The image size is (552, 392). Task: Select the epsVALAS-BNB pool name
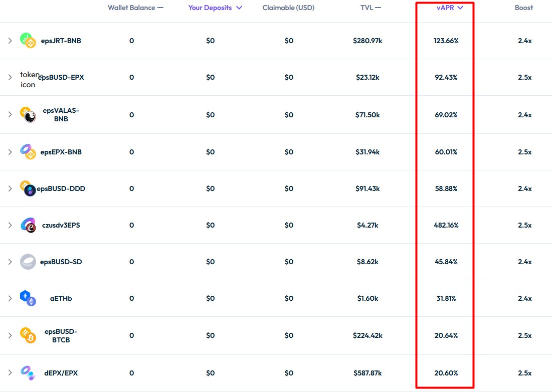coord(61,114)
